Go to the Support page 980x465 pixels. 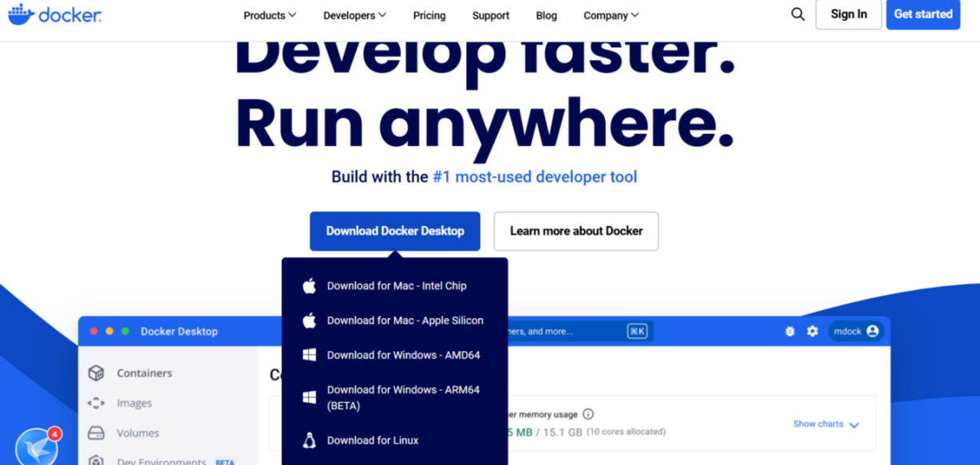[491, 15]
